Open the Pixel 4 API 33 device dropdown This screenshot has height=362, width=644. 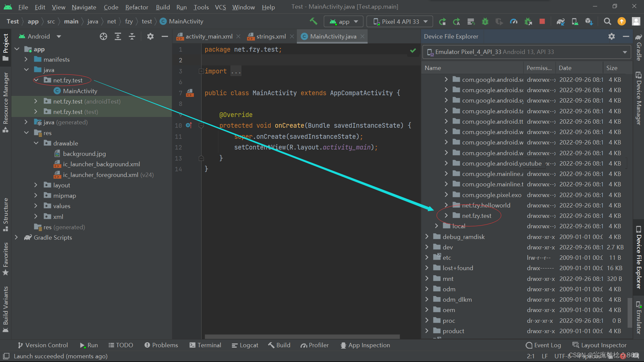tap(400, 21)
